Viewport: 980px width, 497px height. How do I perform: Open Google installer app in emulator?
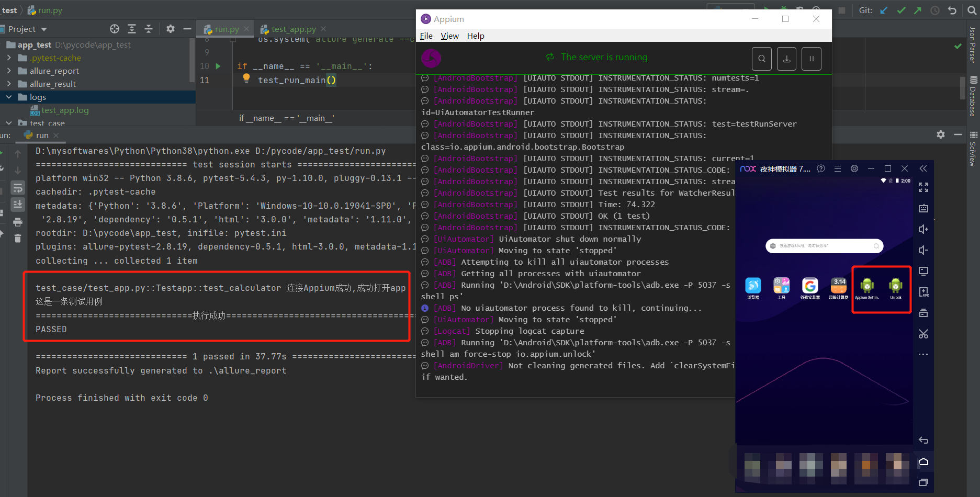click(810, 288)
